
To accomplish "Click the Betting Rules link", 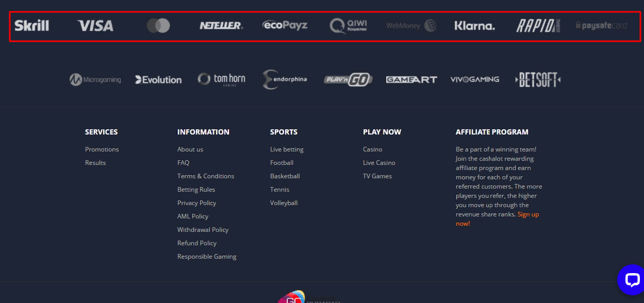I will click(x=196, y=190).
